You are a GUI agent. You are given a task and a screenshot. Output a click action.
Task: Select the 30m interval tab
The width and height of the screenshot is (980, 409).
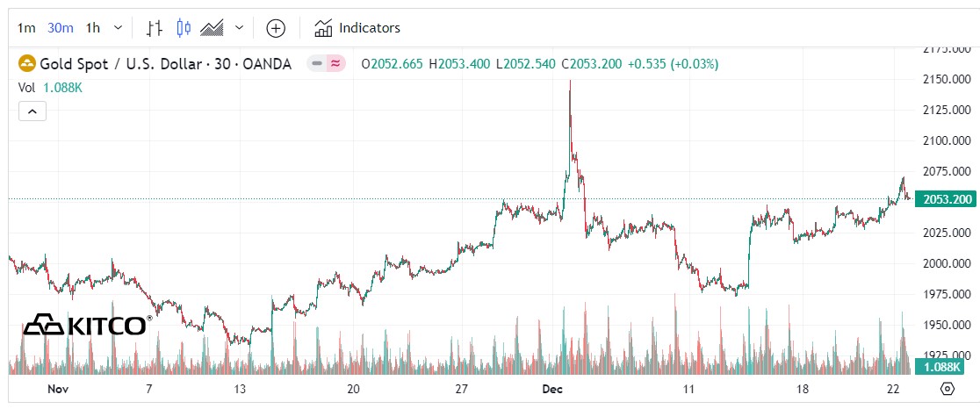(61, 28)
